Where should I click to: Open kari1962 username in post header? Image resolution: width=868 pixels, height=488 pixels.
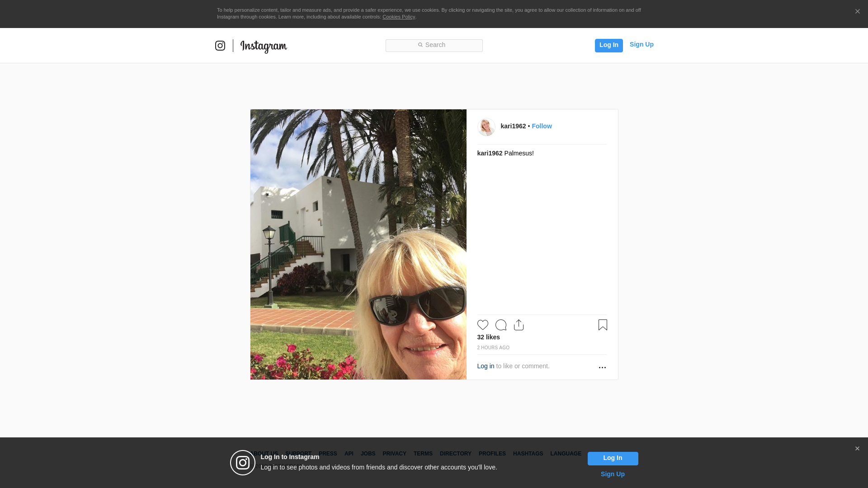click(513, 126)
